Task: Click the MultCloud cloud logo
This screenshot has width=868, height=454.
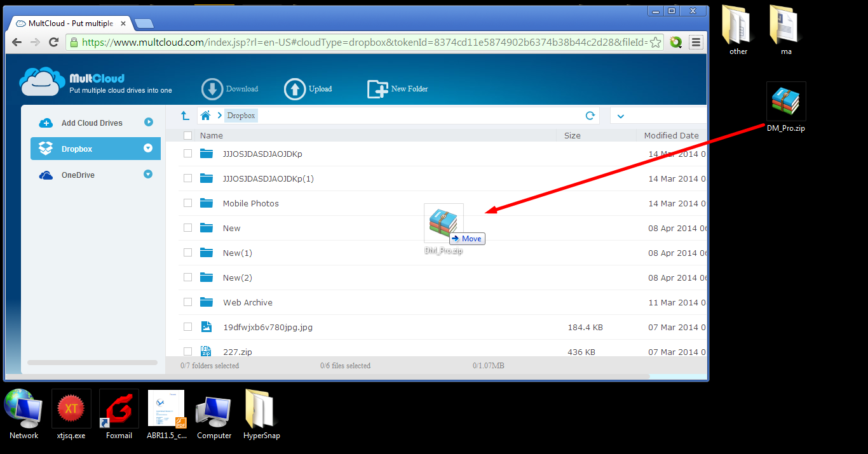Action: 42,81
